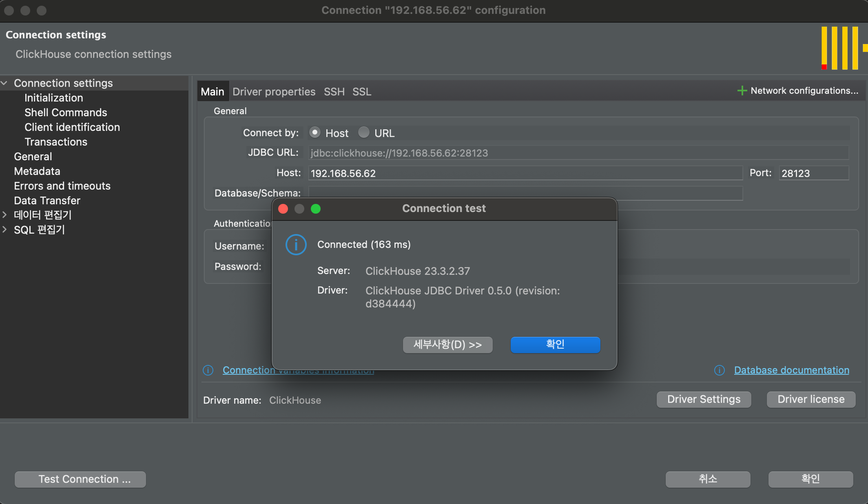Viewport: 868px width, 504px height.
Task: Select the URL radio button
Action: click(x=363, y=133)
